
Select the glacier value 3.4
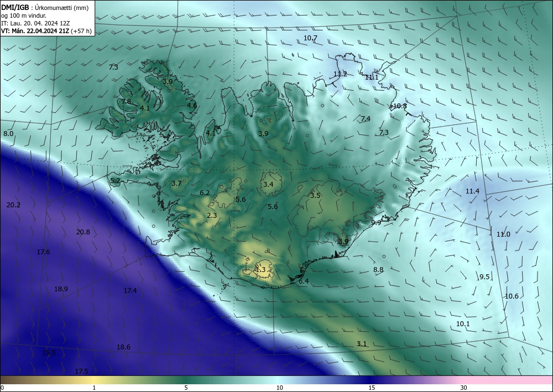(268, 184)
